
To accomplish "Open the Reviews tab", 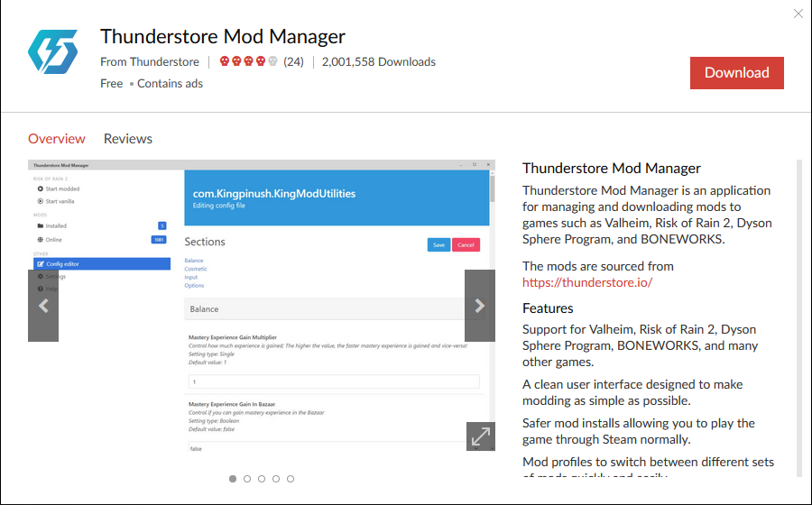I will (x=128, y=139).
